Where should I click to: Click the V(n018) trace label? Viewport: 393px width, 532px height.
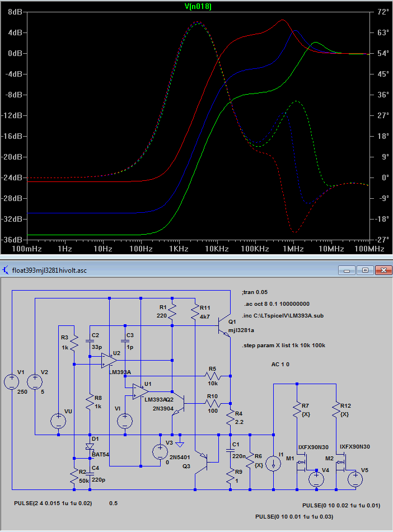pyautogui.click(x=198, y=6)
